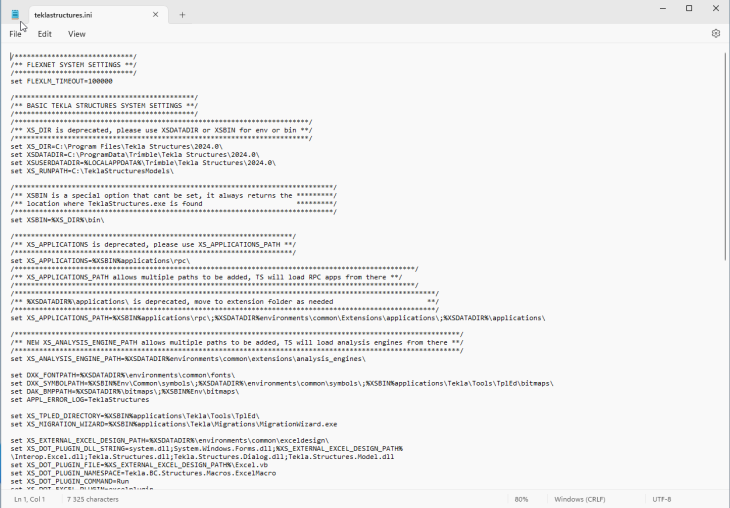This screenshot has height=508, width=730.
Task: Click the 'set XS_ANALYSIS_ENGINE_PATH=' line
Action: 188,359
